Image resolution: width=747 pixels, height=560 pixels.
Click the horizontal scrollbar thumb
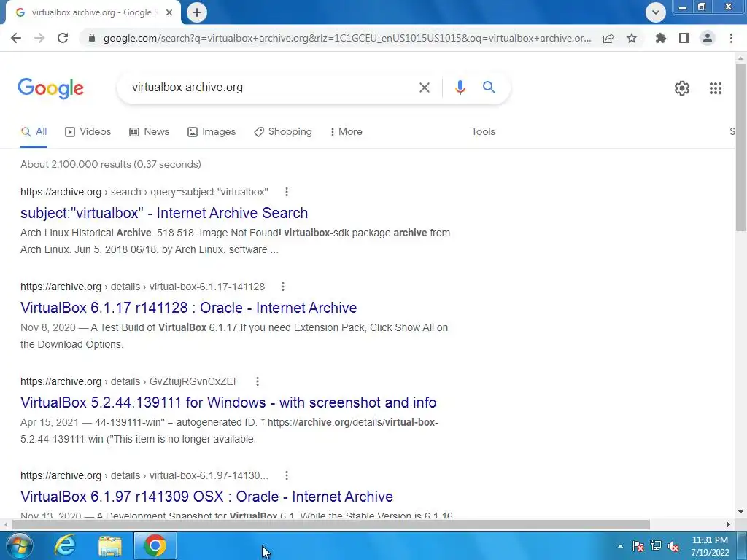pos(331,525)
